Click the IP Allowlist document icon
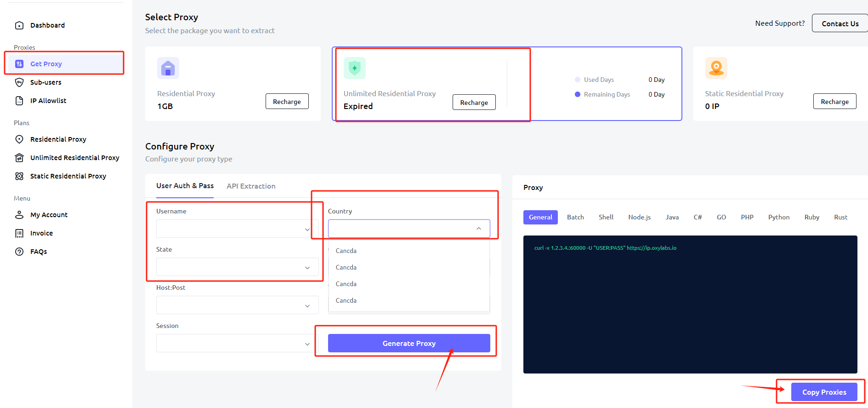Viewport: 868px width, 408px height. [19, 101]
